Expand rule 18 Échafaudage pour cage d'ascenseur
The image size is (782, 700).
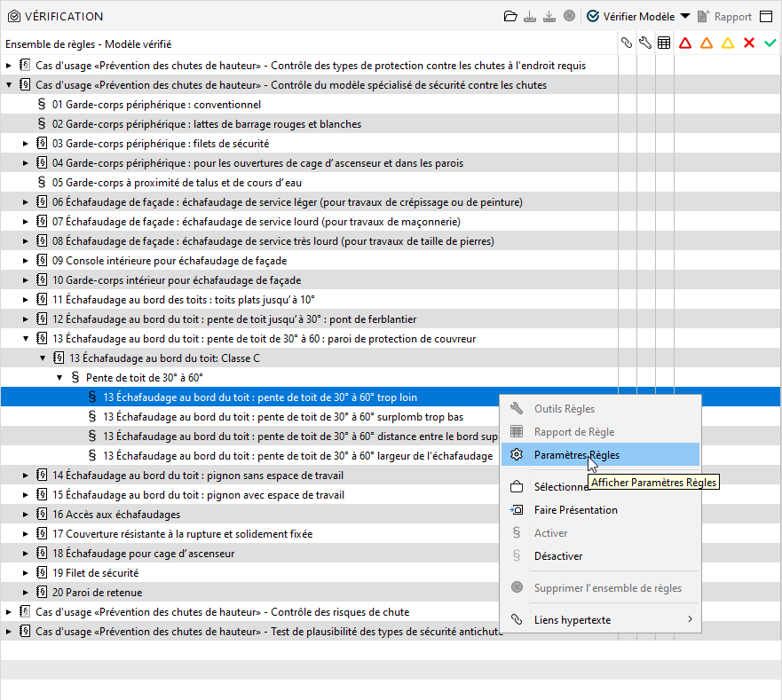[26, 554]
